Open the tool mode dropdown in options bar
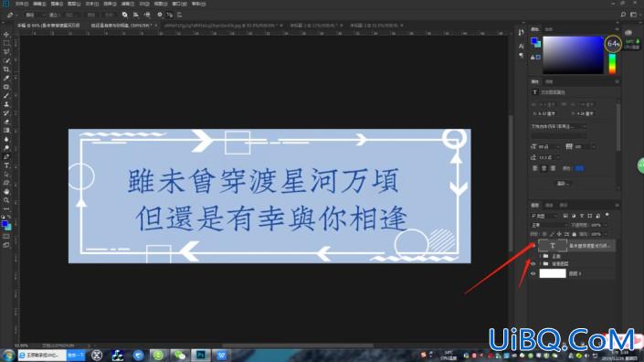644x362 pixels. (35, 15)
